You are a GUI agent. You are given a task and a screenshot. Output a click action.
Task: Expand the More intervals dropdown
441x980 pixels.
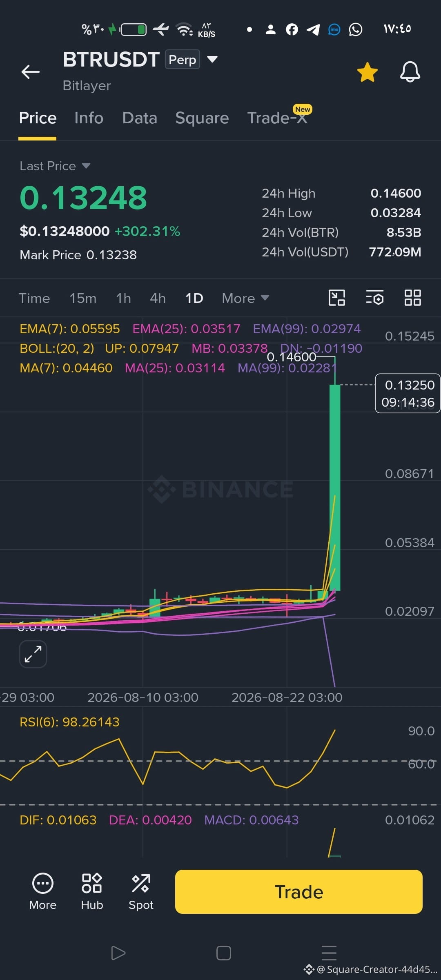pyautogui.click(x=245, y=298)
